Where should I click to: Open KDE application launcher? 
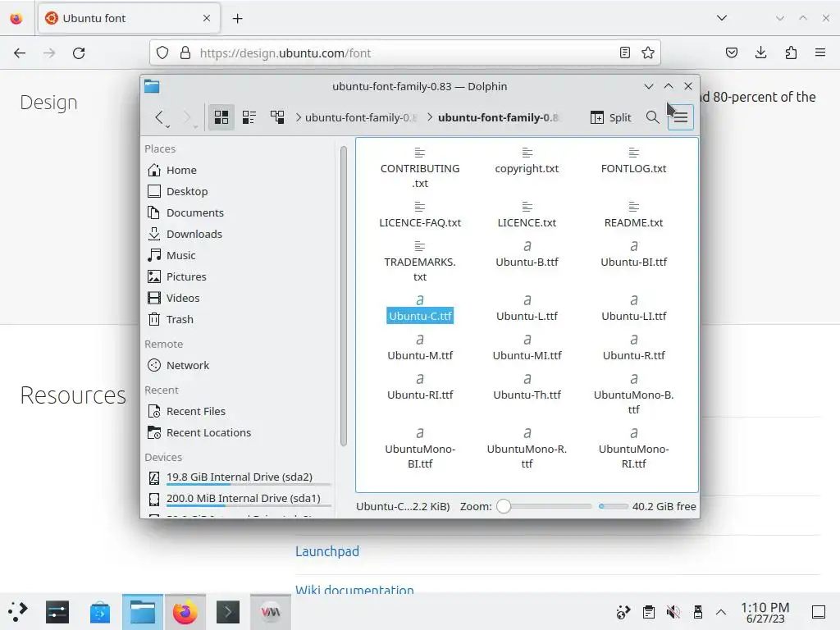coord(18,611)
